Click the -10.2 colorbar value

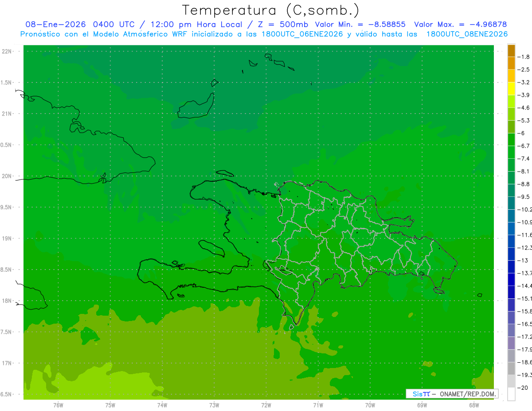[x=524, y=209]
